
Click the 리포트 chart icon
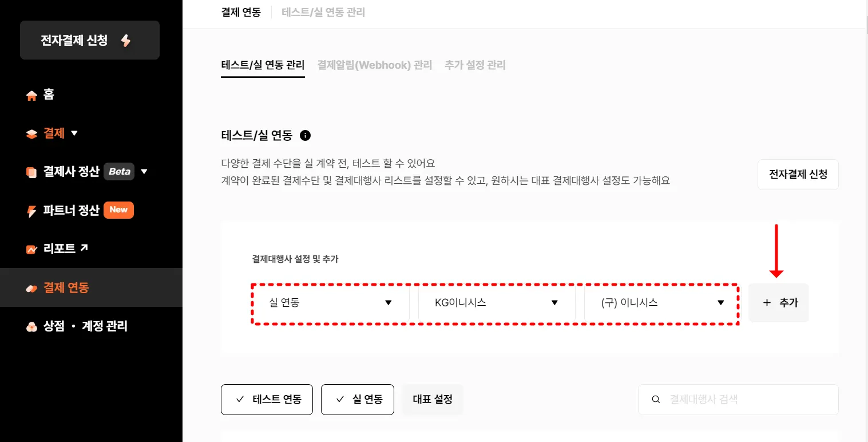31,249
